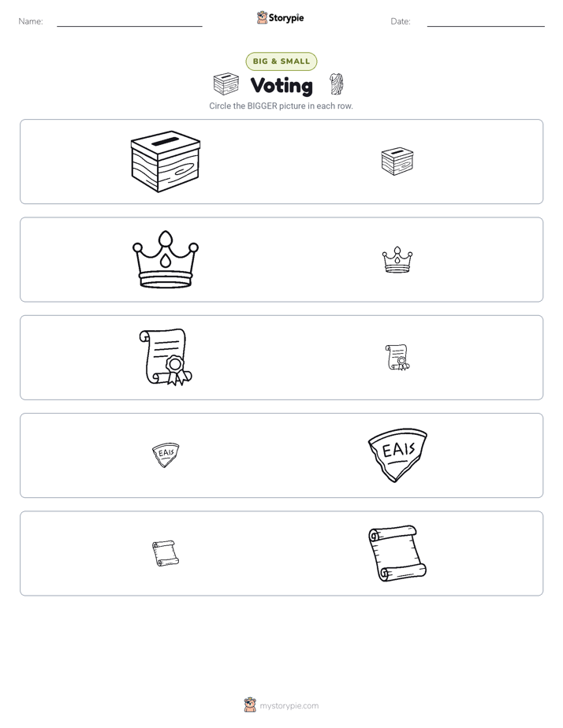This screenshot has width=563, height=728.
Task: Click the Voting heading text
Action: click(x=281, y=86)
